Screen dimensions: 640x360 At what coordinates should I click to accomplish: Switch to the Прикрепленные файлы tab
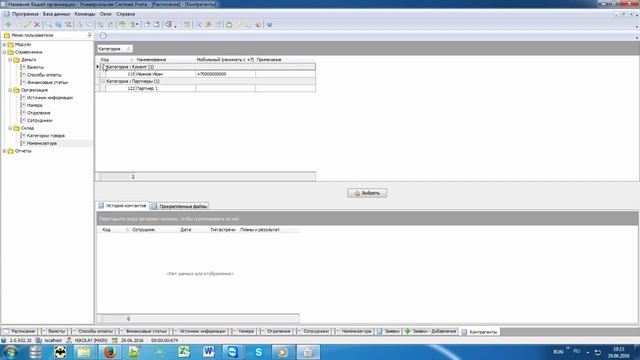(x=179, y=206)
